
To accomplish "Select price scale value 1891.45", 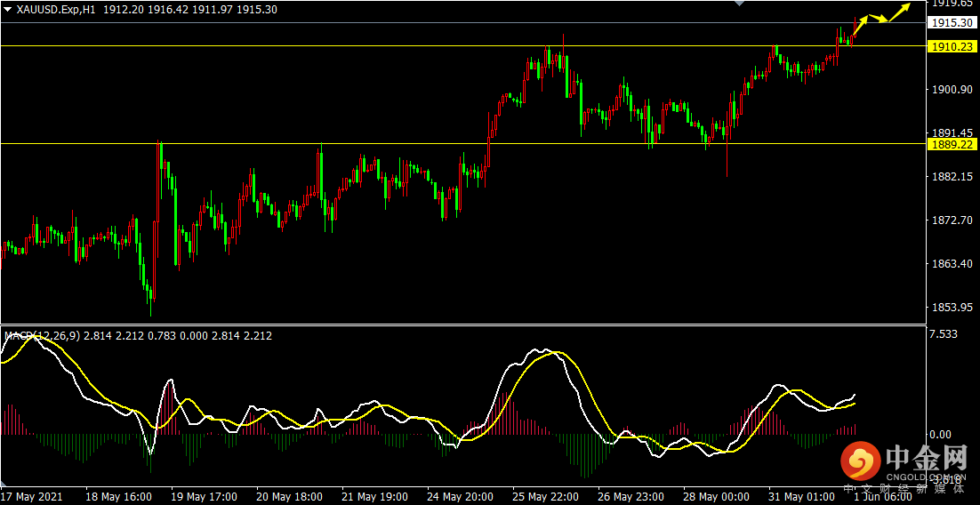I will pos(952,133).
